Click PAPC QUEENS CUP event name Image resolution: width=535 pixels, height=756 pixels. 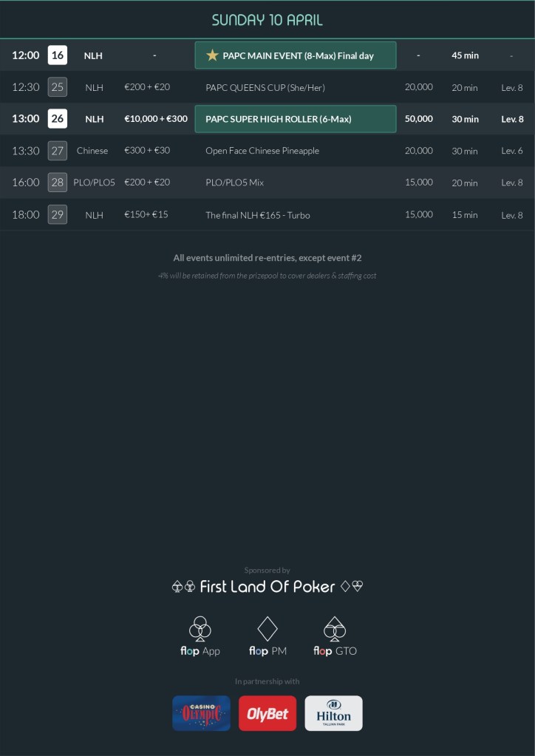(x=265, y=87)
